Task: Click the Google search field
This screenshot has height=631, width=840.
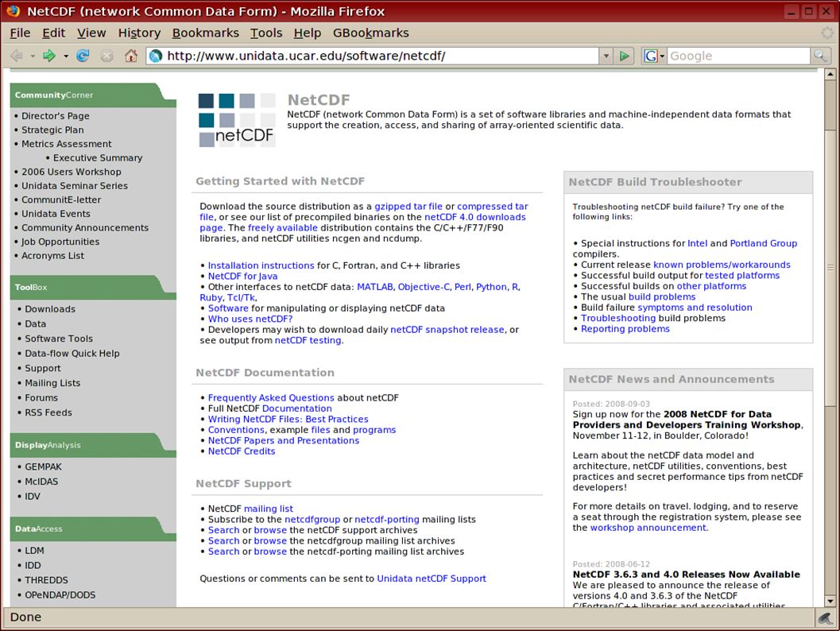Action: click(x=738, y=56)
